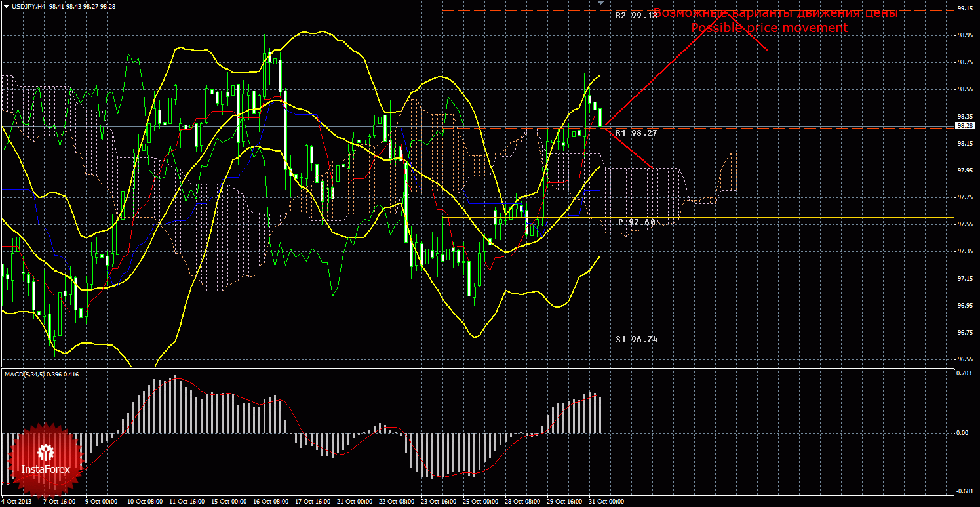Click the '23 Oct 16:00' time axis label
The image size is (980, 507).
pyautogui.click(x=439, y=502)
